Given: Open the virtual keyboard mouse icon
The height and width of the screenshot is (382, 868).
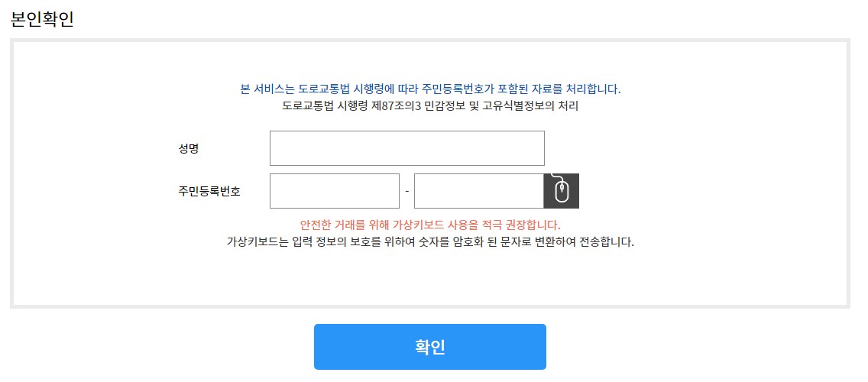Looking at the screenshot, I should point(562,191).
